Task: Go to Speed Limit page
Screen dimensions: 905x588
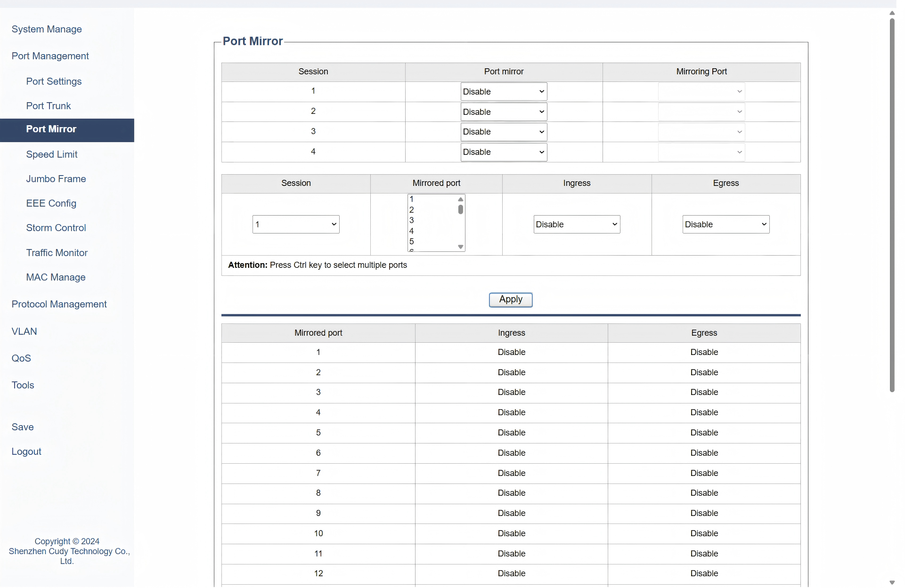Action: 52,154
